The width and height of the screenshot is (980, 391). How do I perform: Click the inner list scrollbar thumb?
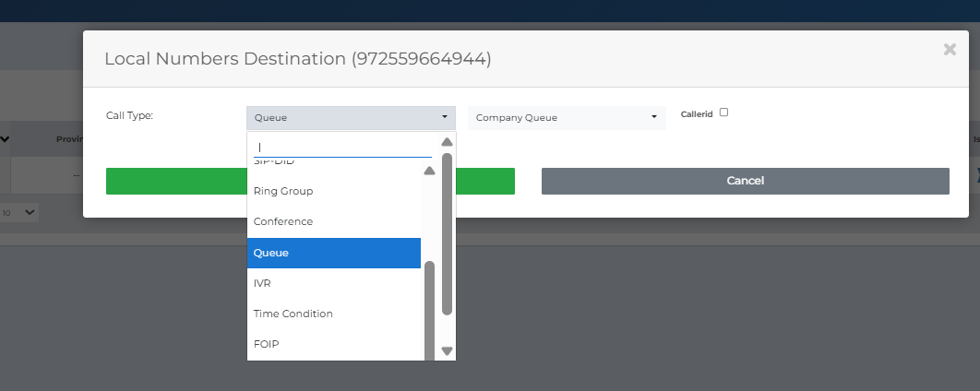[429, 311]
